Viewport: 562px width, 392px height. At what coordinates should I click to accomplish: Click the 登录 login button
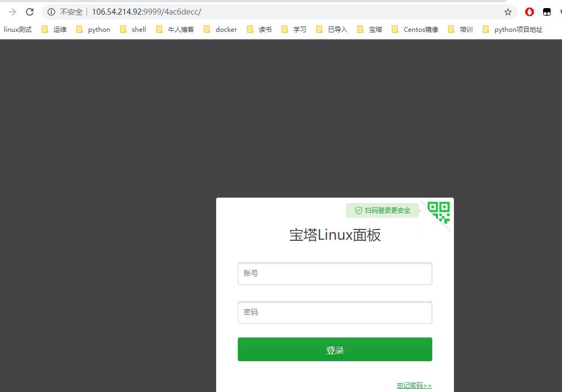[x=334, y=349]
